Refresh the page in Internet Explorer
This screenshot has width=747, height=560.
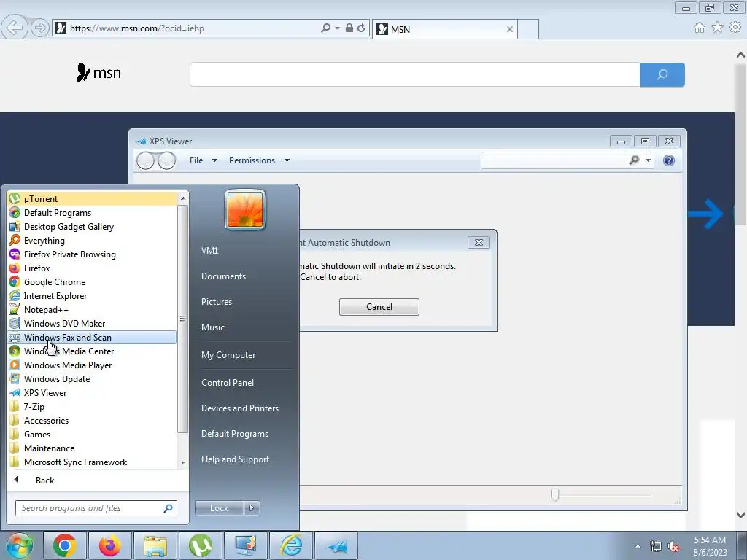(x=361, y=28)
